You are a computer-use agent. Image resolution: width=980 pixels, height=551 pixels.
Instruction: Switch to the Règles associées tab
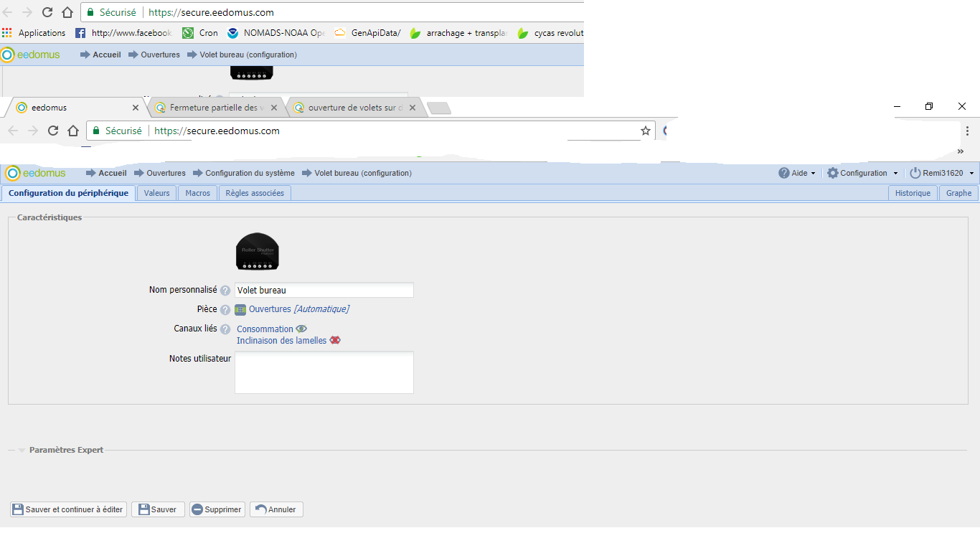click(255, 193)
